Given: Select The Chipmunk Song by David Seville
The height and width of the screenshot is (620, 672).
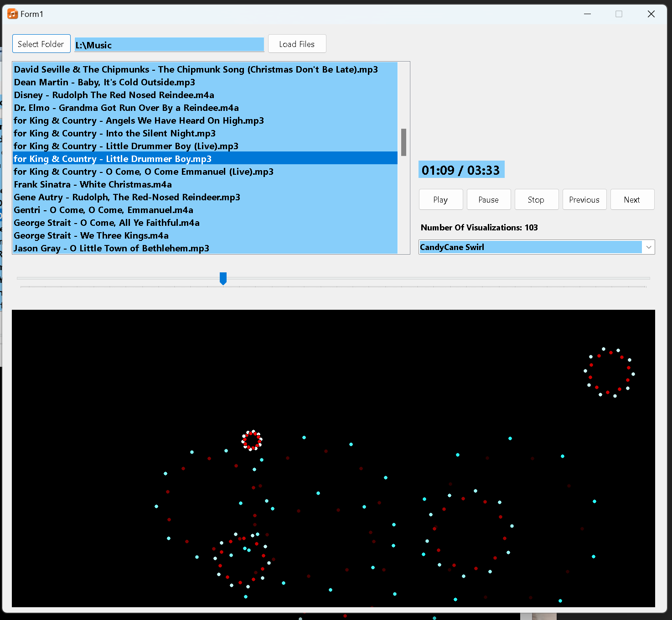Looking at the screenshot, I should pyautogui.click(x=205, y=69).
